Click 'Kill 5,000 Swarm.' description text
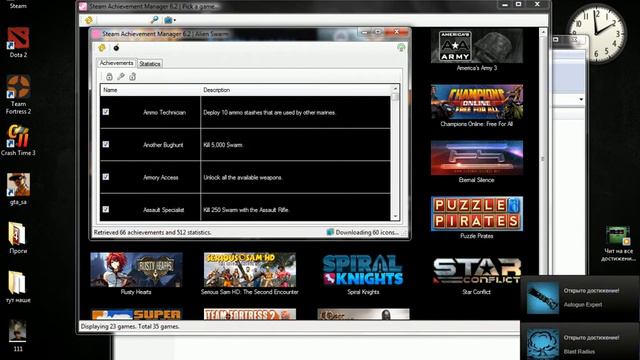640x360 pixels. tap(223, 145)
